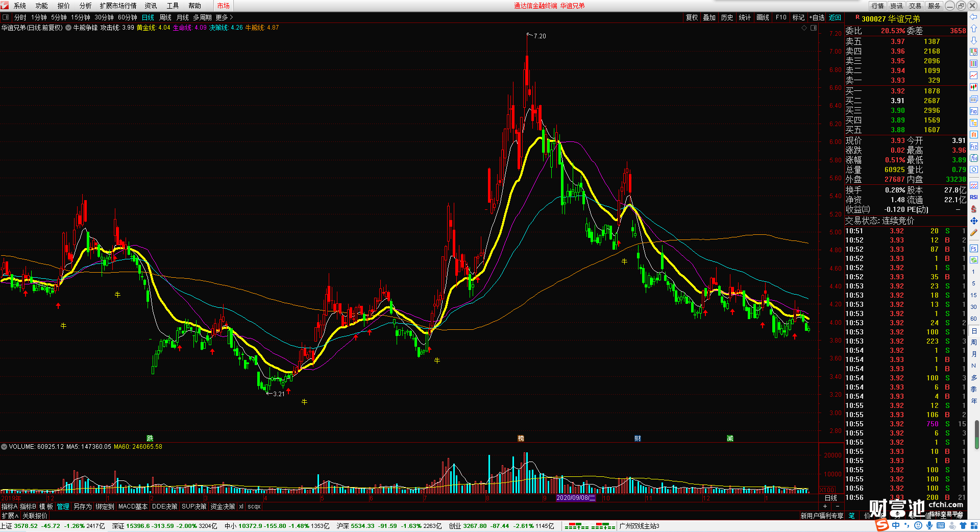980x532 pixels.
Task: Click the app logo icon at top left
Action: (x=5, y=6)
